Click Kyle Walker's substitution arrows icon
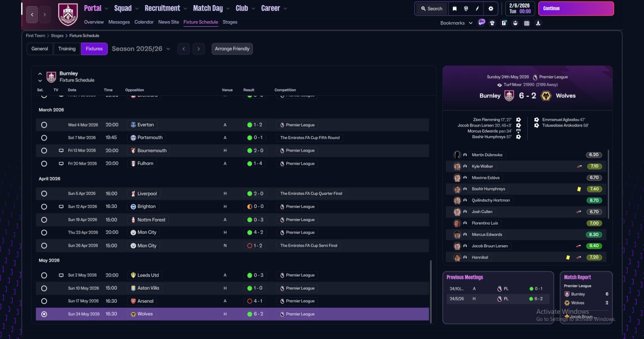Image resolution: width=644 pixels, height=339 pixels. tap(579, 166)
